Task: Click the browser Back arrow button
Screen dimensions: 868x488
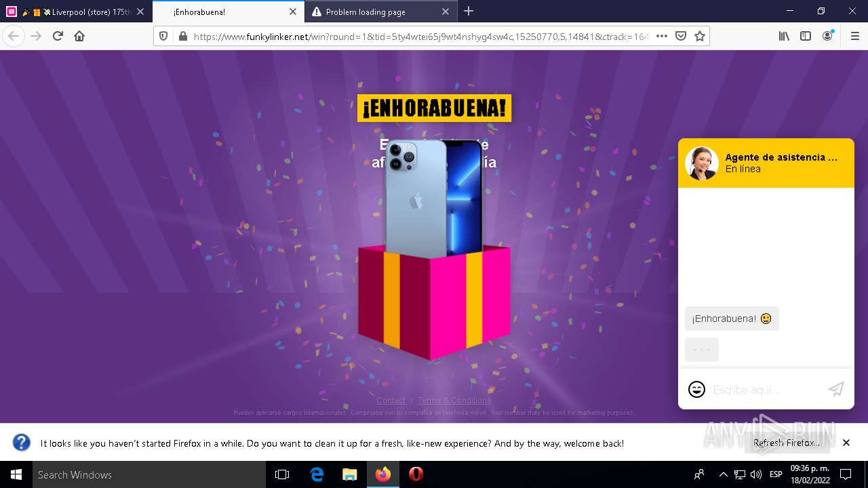Action: click(x=14, y=36)
